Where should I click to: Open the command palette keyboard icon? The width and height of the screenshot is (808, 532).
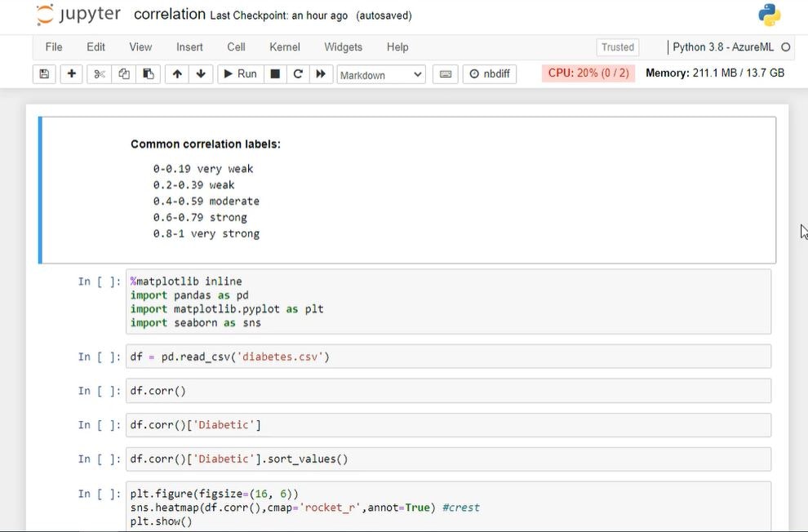coord(445,74)
